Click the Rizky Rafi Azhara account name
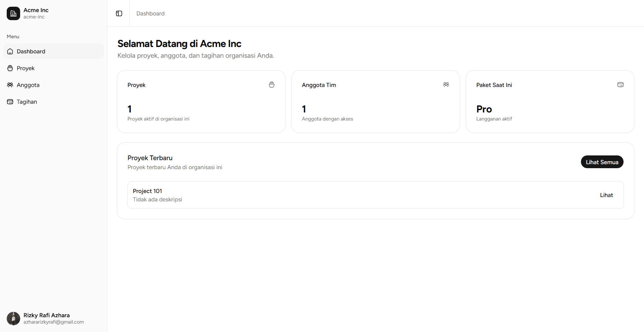The width and height of the screenshot is (644, 332). 46,315
